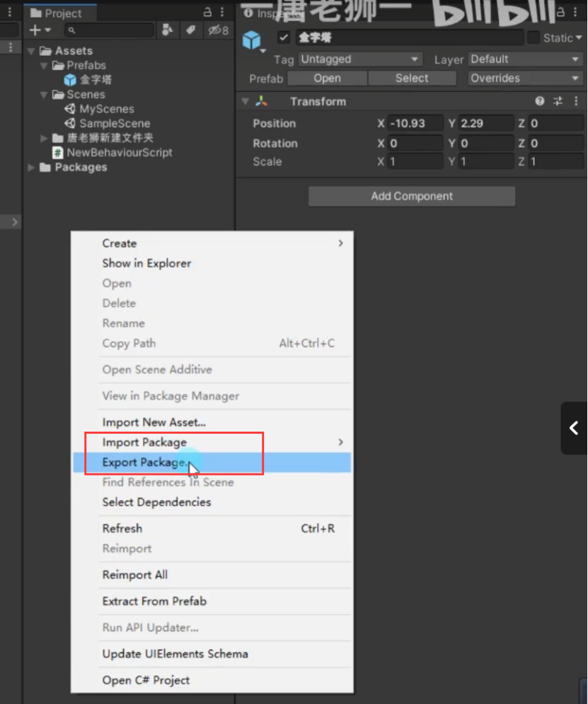Choose Select Dependencies

(212, 502)
